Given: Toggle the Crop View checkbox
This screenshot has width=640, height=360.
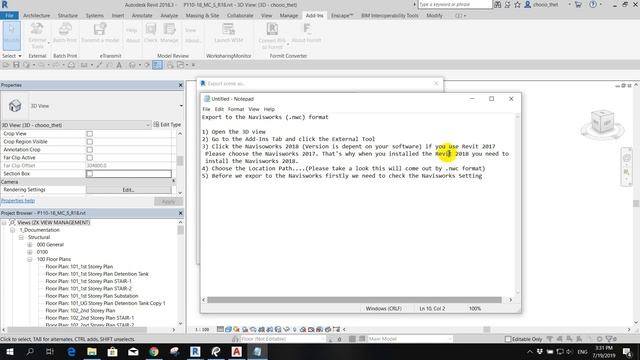Looking at the screenshot, I should [x=89, y=134].
